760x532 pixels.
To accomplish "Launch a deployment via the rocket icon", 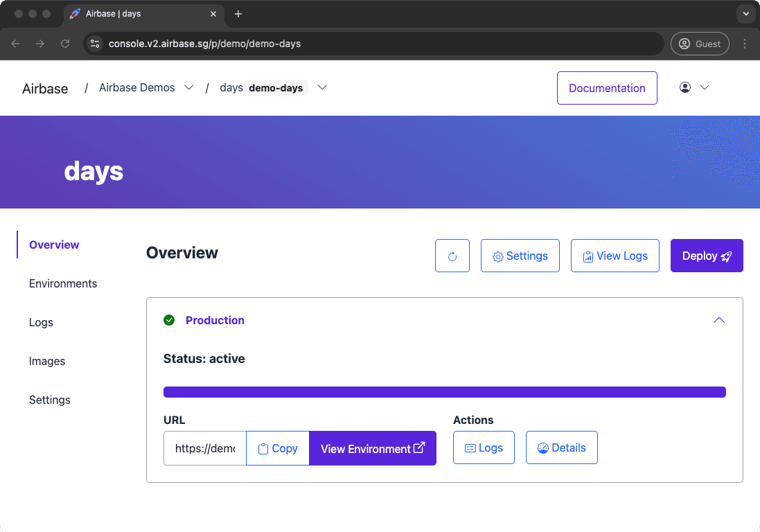I will pyautogui.click(x=725, y=256).
